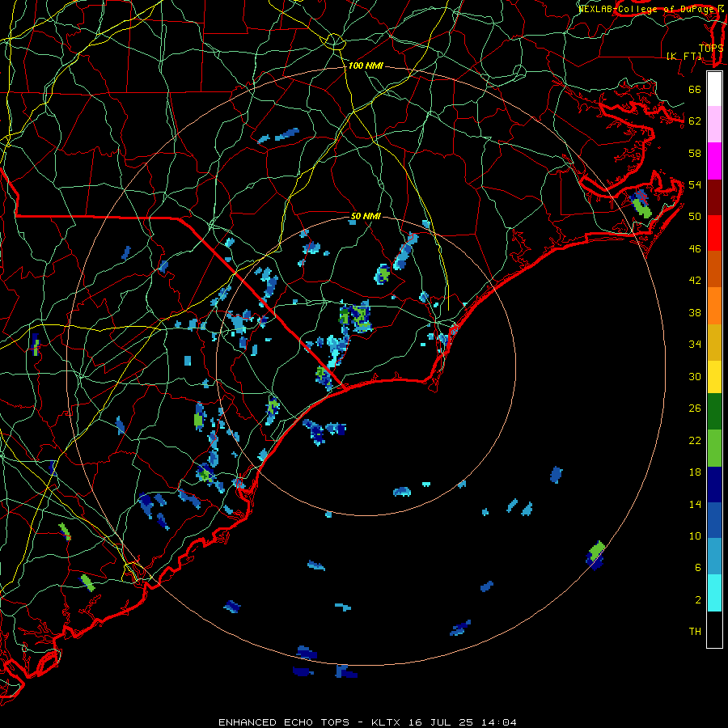Screen dimensions: 728x728
Task: Click the light green 26 kft legend swatch
Action: tap(714, 448)
